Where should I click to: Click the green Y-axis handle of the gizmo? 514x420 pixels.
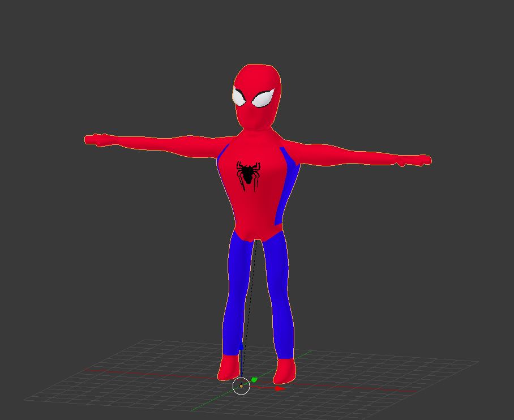pyautogui.click(x=254, y=380)
